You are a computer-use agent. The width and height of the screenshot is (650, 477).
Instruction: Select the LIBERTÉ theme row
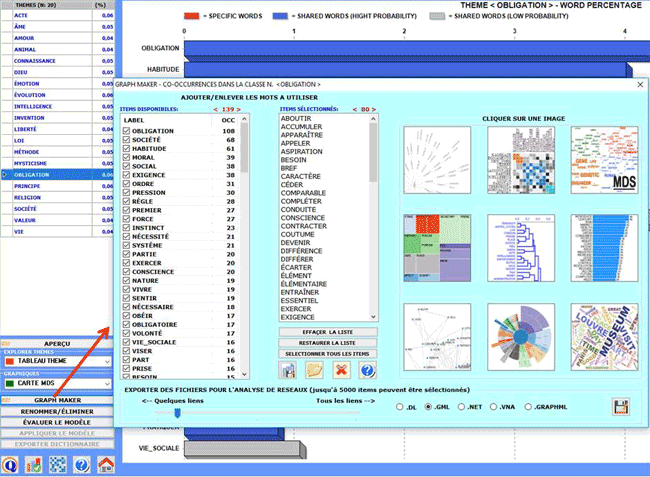pos(57,129)
